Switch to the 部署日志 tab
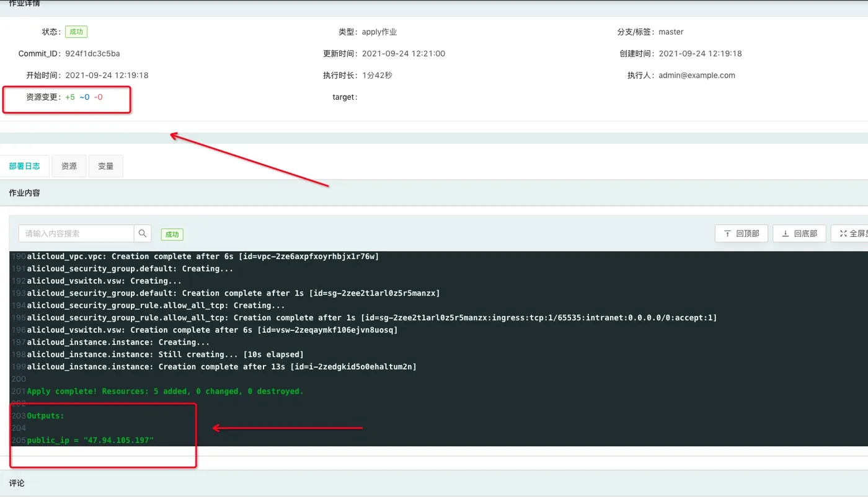 click(x=25, y=166)
